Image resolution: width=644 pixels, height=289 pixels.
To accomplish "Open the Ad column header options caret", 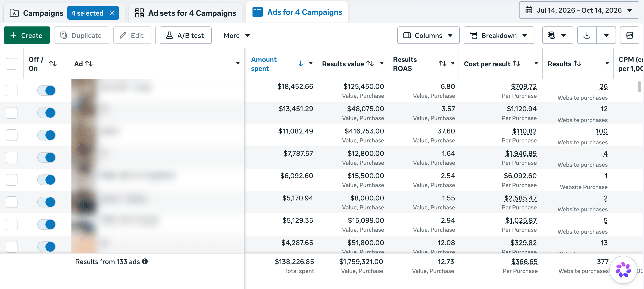I will (x=238, y=64).
